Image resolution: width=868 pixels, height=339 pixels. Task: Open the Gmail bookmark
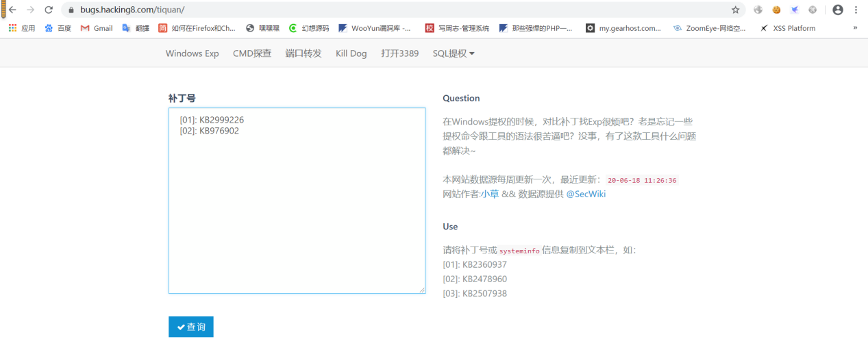click(97, 28)
